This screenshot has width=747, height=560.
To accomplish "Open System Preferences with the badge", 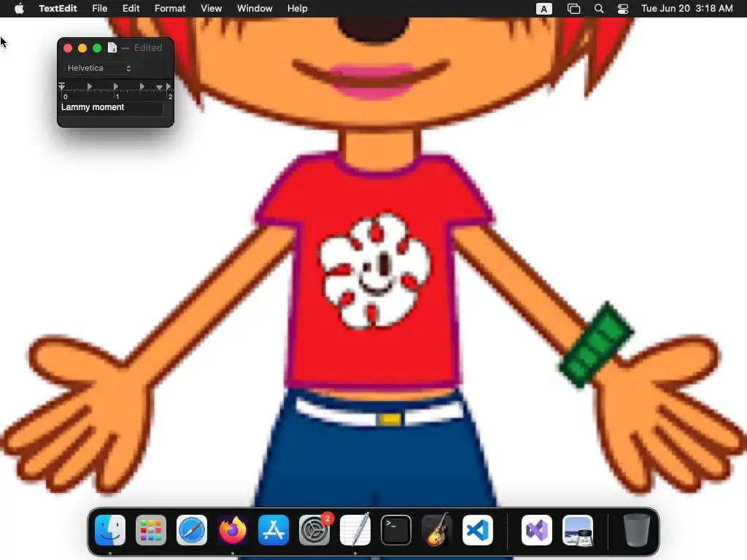I will click(x=314, y=530).
